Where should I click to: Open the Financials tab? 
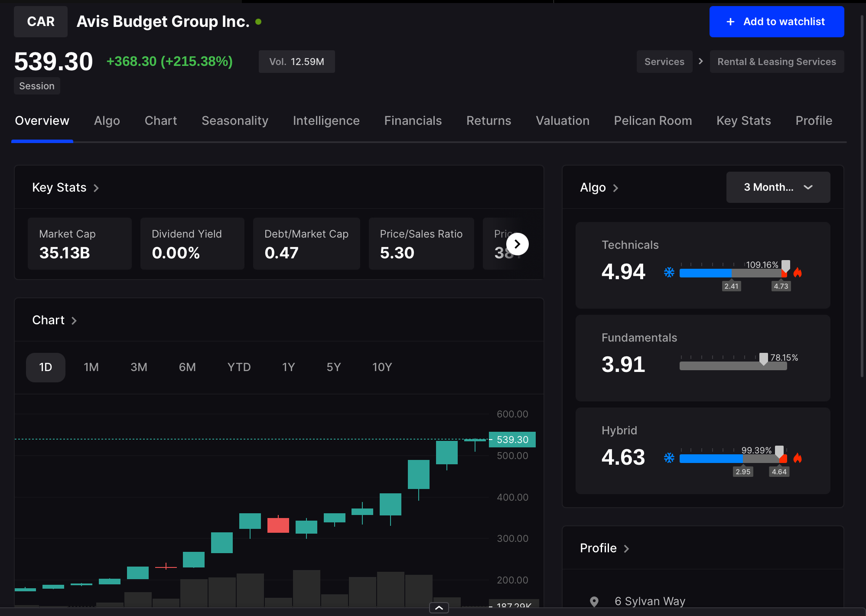[x=413, y=121]
